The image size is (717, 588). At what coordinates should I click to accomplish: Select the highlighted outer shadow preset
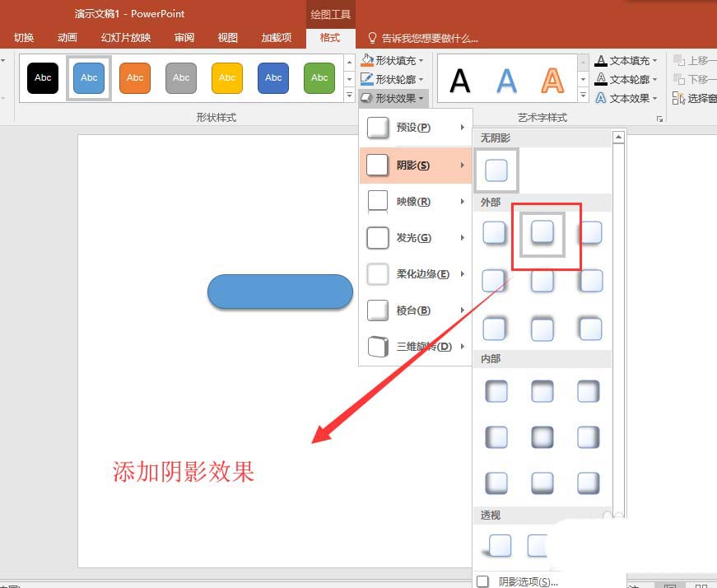542,234
